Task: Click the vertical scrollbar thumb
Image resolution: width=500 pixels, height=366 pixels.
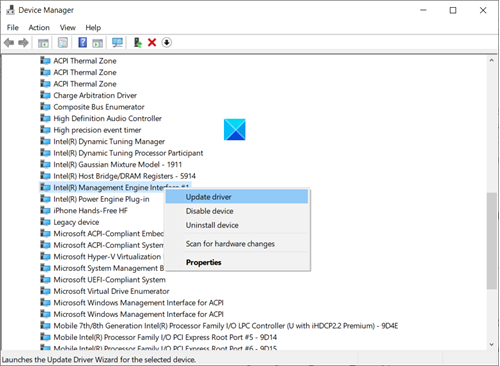Action: coord(491,241)
